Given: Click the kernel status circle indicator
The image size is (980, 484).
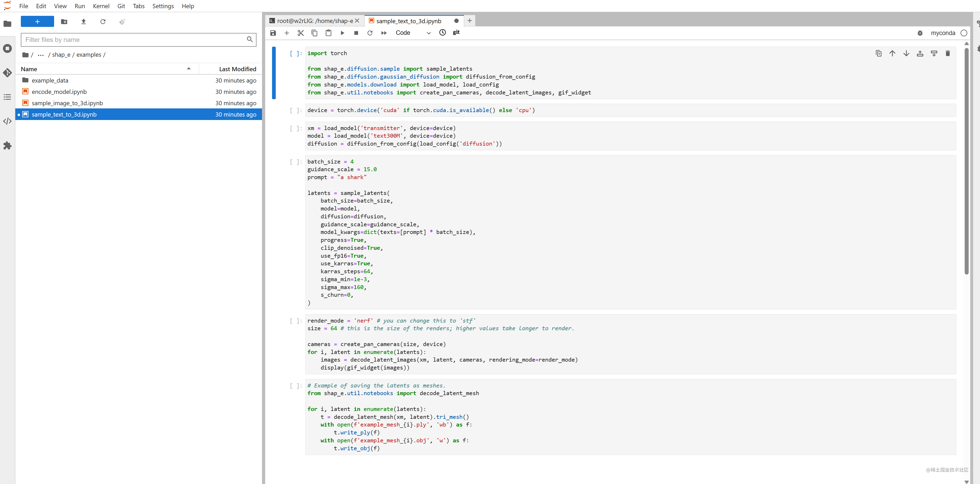Looking at the screenshot, I should [x=964, y=33].
